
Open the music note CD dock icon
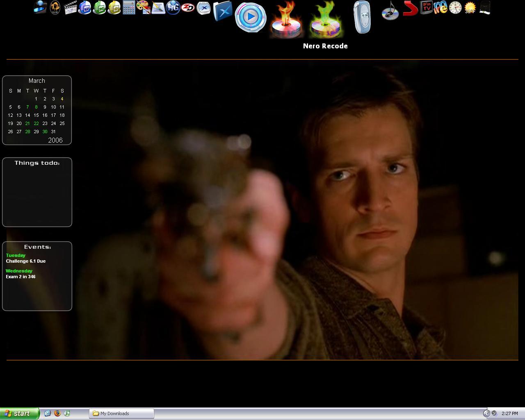pos(390,10)
